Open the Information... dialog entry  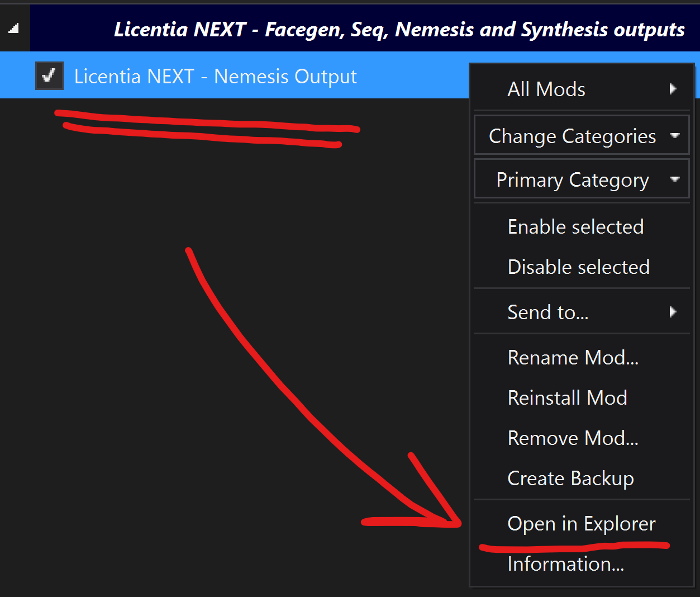(565, 564)
